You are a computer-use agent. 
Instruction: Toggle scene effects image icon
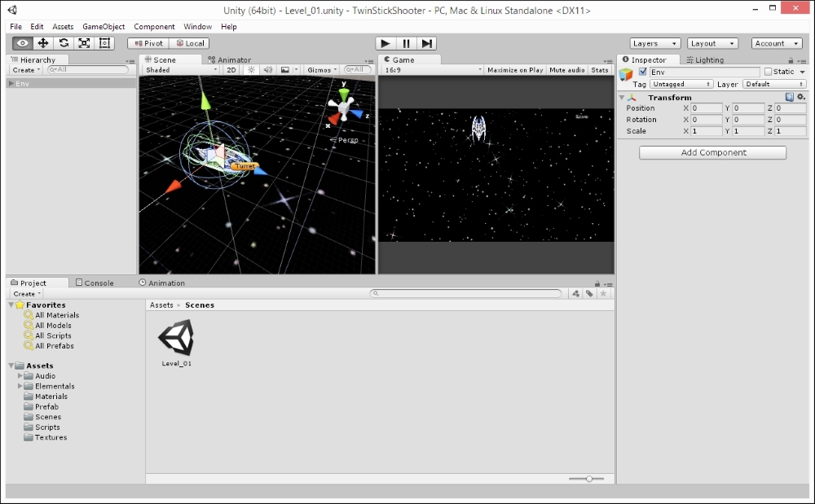284,70
